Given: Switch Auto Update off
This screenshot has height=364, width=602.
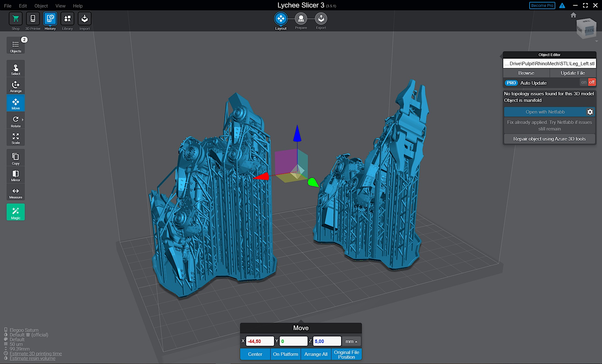Looking at the screenshot, I should [592, 82].
